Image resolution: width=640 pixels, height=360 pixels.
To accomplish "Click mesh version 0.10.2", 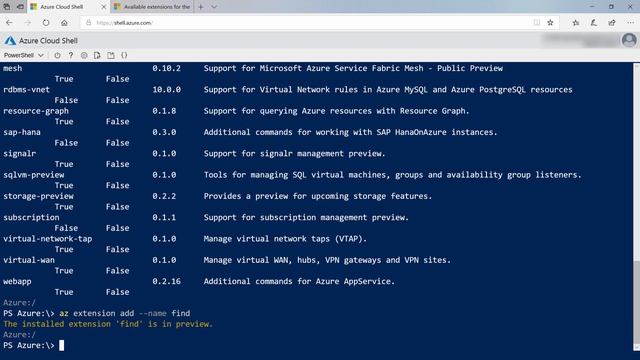I will tap(167, 68).
